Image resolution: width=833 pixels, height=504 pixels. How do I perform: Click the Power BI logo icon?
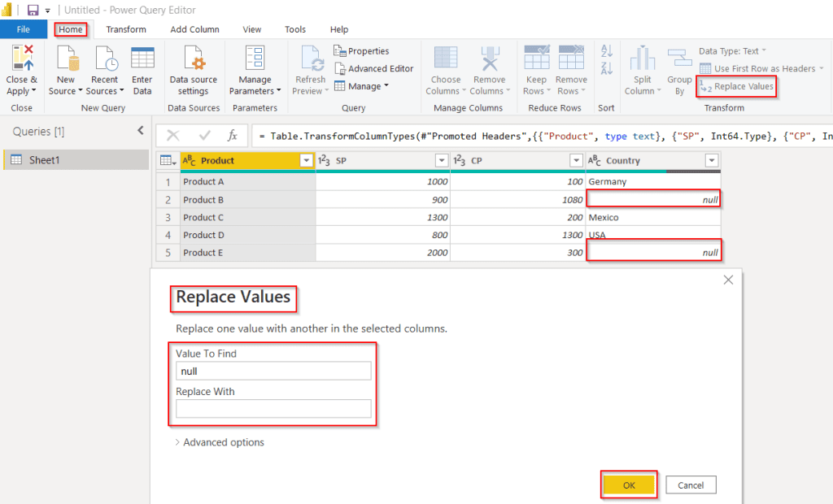point(7,10)
